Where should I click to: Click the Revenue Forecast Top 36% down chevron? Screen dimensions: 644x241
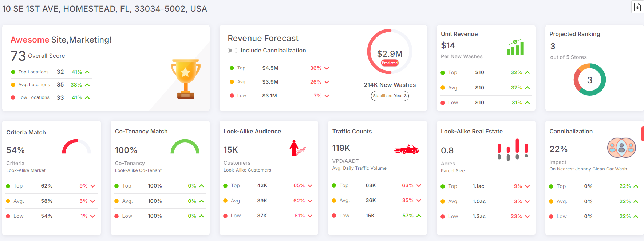point(327,68)
